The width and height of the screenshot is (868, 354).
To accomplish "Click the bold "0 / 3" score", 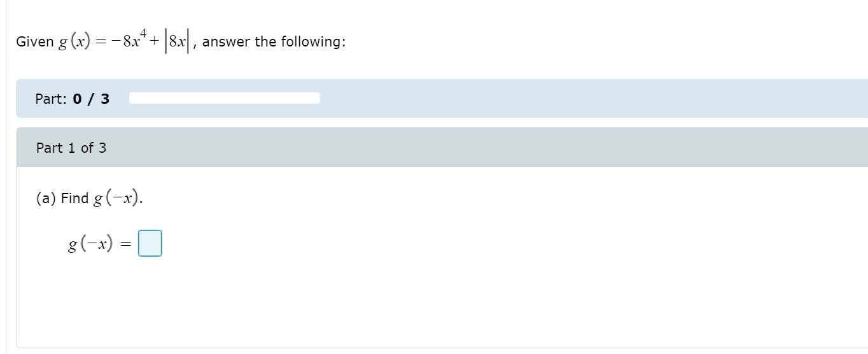I will [x=91, y=99].
